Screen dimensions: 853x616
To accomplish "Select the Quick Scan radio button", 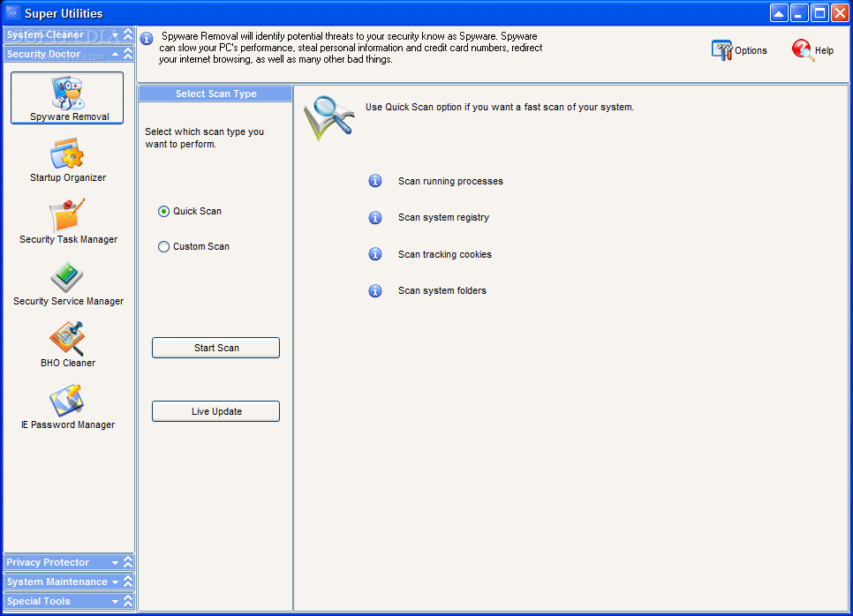I will click(x=163, y=212).
